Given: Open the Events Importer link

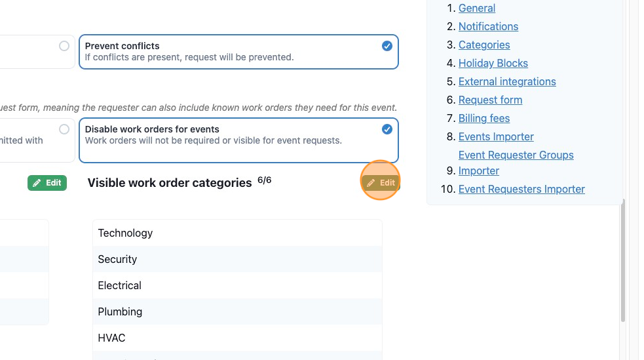Looking at the screenshot, I should coord(496,136).
